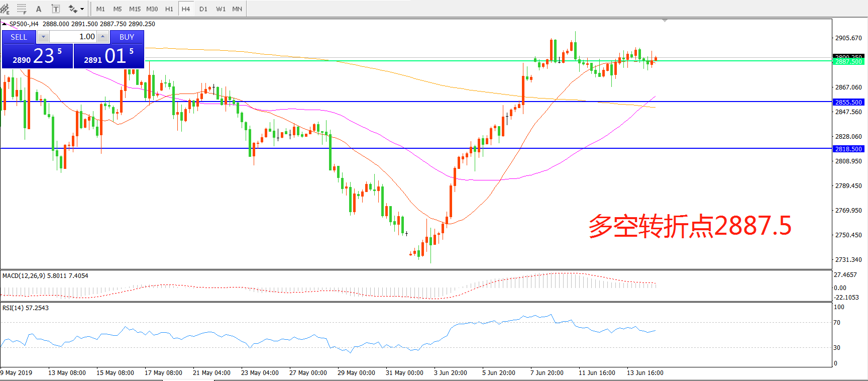This screenshot has width=868, height=381.
Task: Toggle the H4 timeframe button
Action: (186, 9)
